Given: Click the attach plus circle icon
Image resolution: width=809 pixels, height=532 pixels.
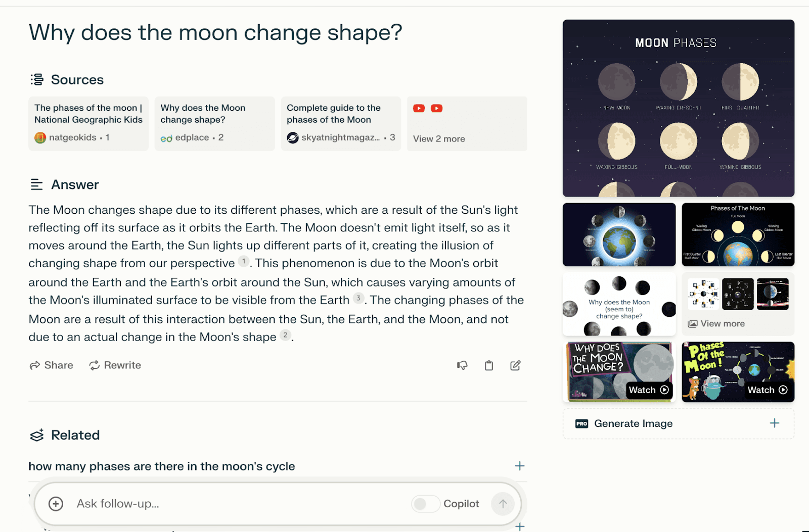Looking at the screenshot, I should tap(56, 504).
